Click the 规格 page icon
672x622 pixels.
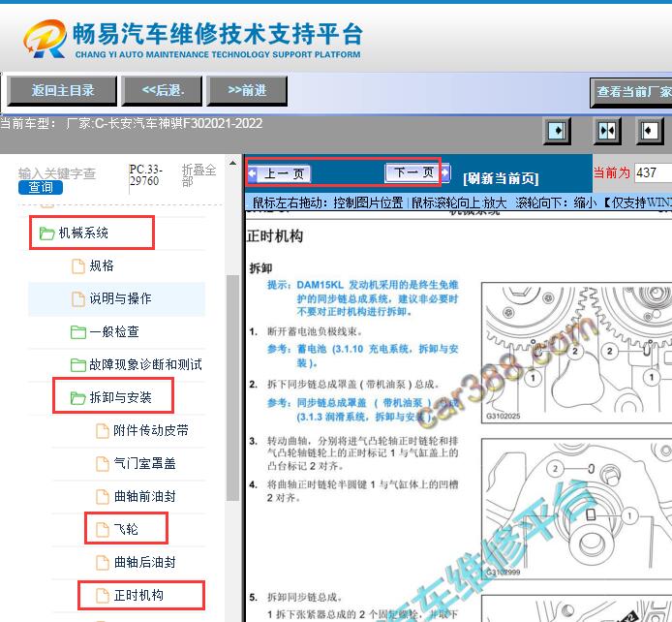click(x=78, y=266)
